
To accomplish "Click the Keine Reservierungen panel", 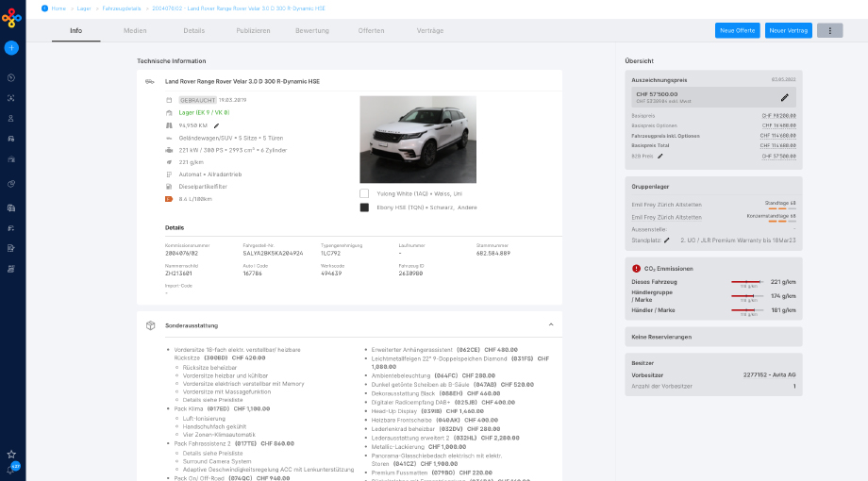I will (x=713, y=337).
